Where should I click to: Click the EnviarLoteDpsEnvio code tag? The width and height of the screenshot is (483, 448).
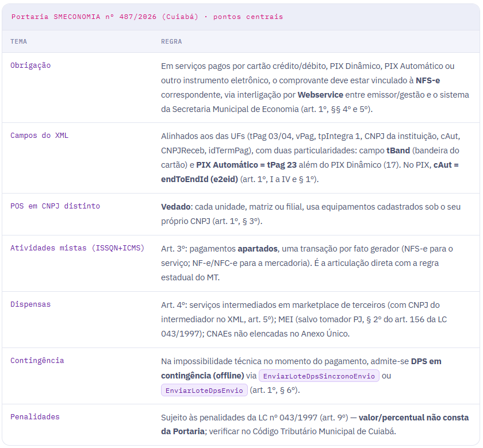(x=204, y=391)
